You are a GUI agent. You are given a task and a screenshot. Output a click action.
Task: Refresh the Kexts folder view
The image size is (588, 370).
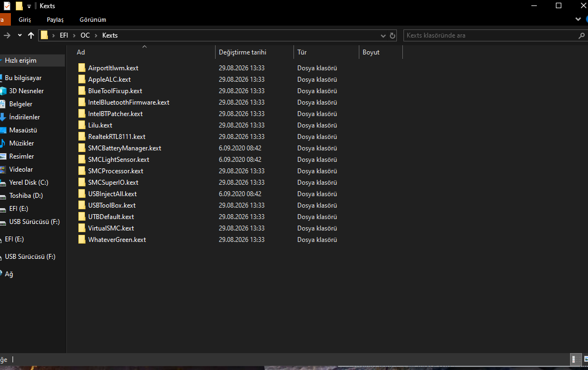point(393,35)
